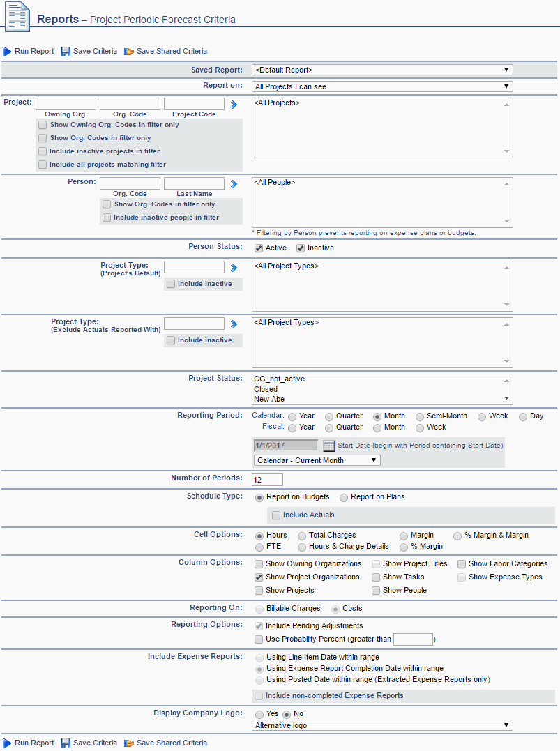Click the Project filter arrow icon
This screenshot has height=751, width=560.
pos(234,105)
